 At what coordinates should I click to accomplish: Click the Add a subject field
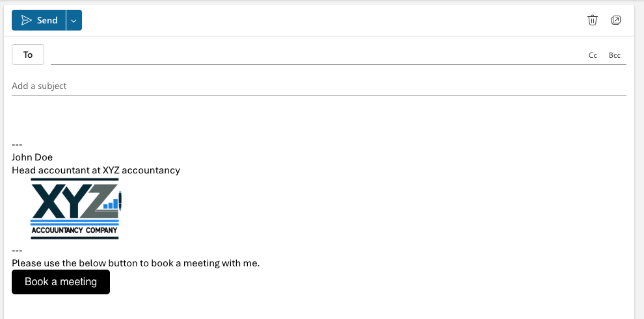(x=319, y=86)
